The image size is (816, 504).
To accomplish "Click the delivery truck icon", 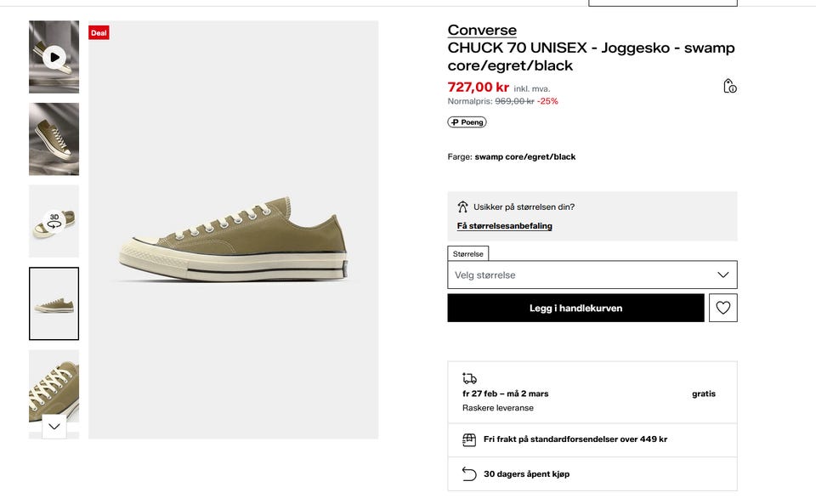I will coord(469,378).
